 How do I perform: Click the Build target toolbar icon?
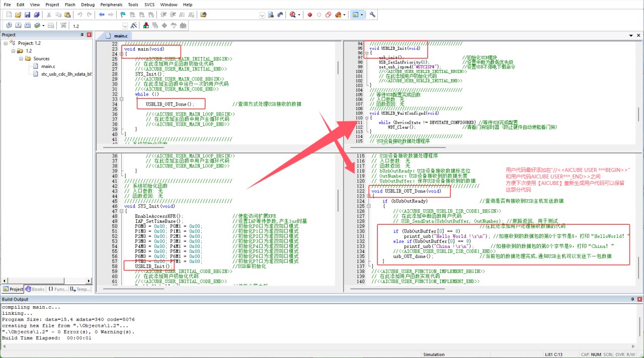click(x=18, y=25)
